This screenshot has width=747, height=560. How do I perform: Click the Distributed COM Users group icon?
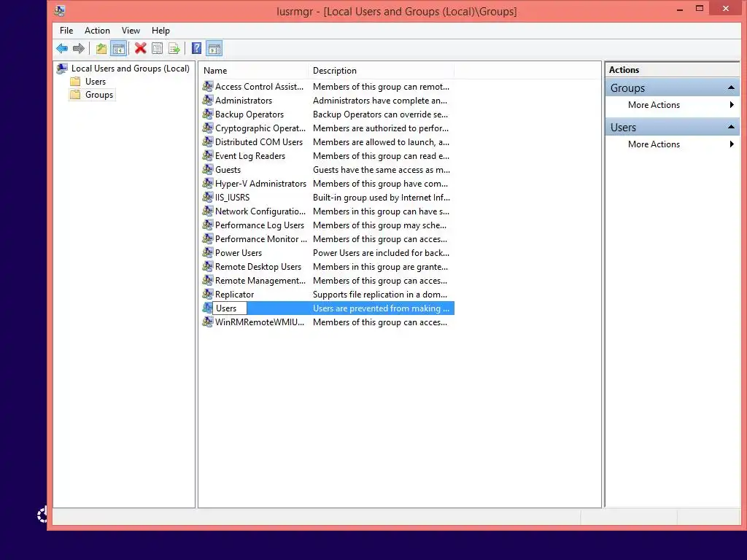click(208, 141)
